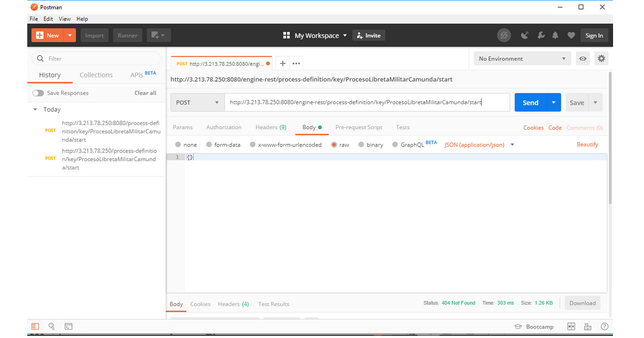Open manage environments gear icon

click(x=601, y=59)
